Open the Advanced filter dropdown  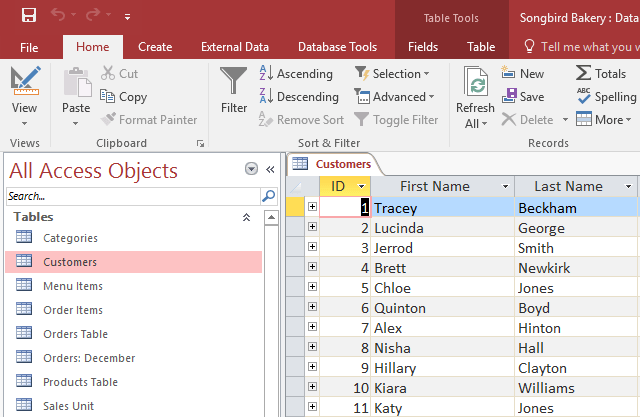tap(394, 97)
